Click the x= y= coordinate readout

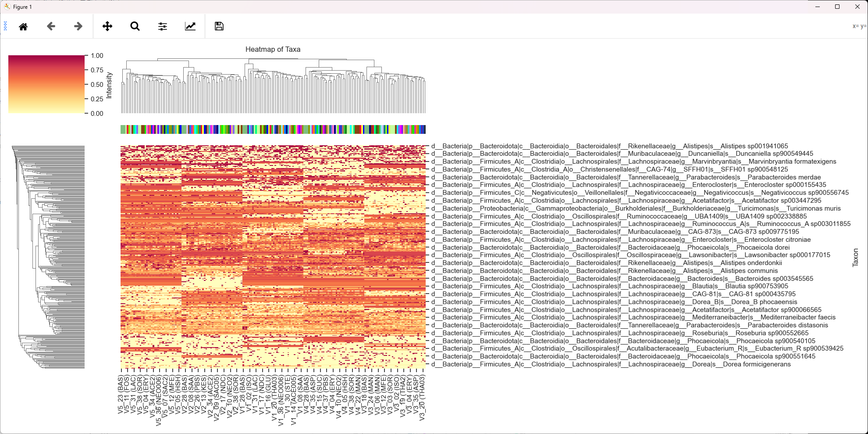pyautogui.click(x=859, y=26)
